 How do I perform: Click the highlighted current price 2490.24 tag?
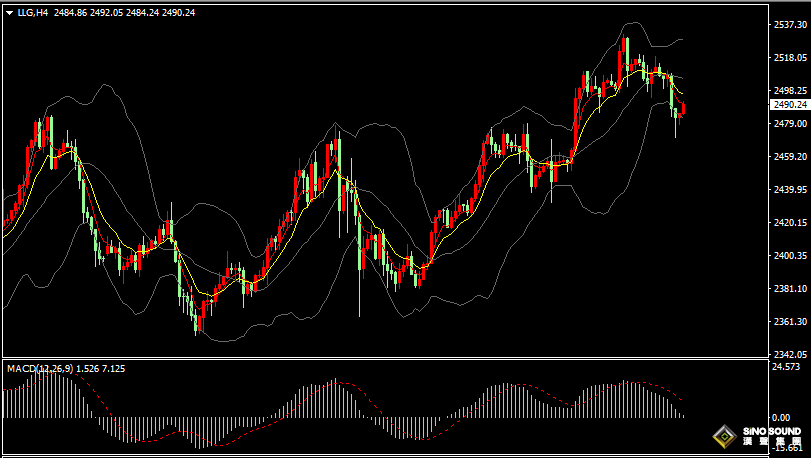tap(789, 104)
